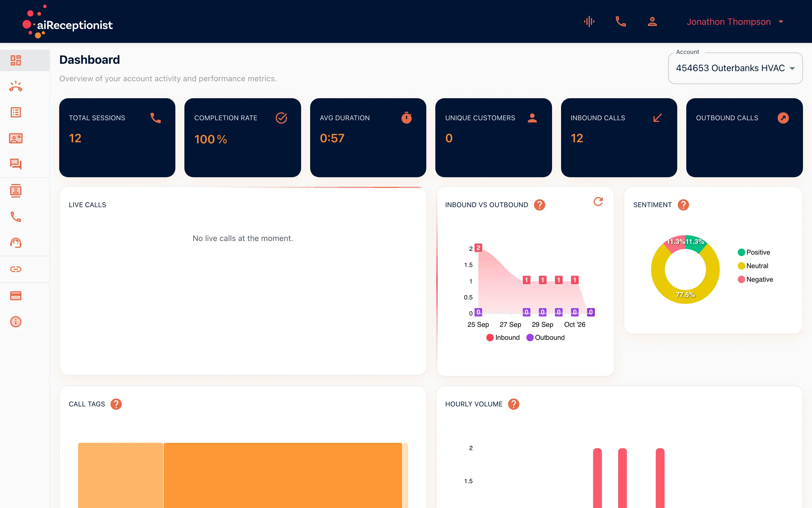The width and height of the screenshot is (812, 508).
Task: Click the Avg Duration card
Action: coord(368,138)
